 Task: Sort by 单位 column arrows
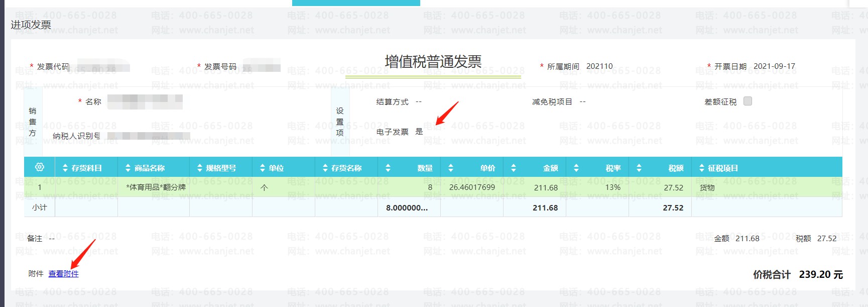tap(263, 168)
